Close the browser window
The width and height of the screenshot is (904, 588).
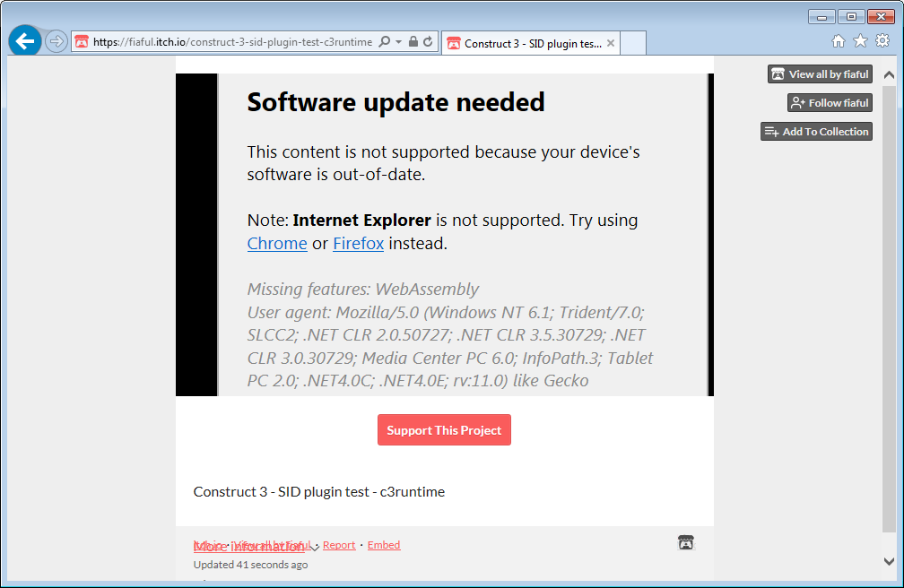[x=881, y=17]
